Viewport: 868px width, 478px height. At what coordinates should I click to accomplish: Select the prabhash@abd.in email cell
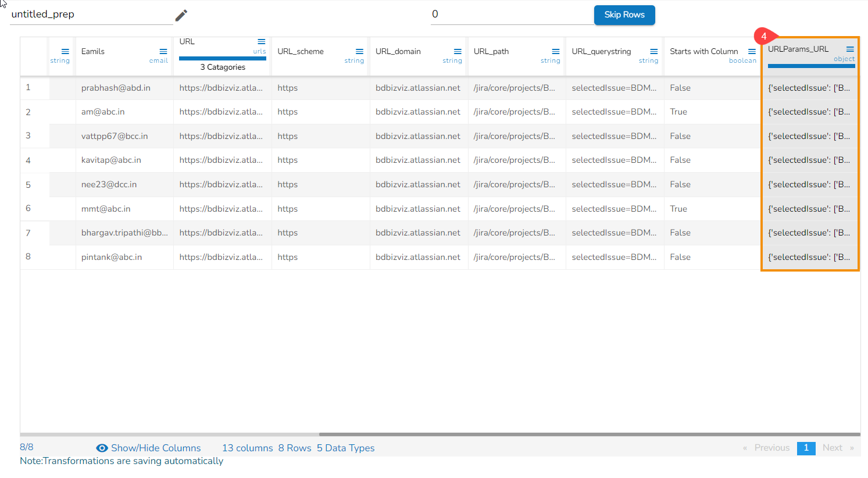pos(116,88)
